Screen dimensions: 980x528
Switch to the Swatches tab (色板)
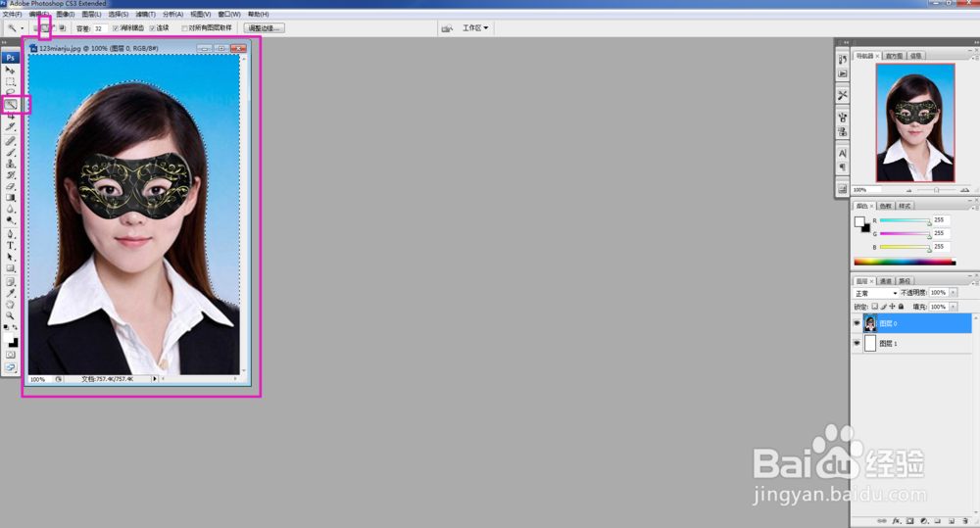click(x=886, y=206)
